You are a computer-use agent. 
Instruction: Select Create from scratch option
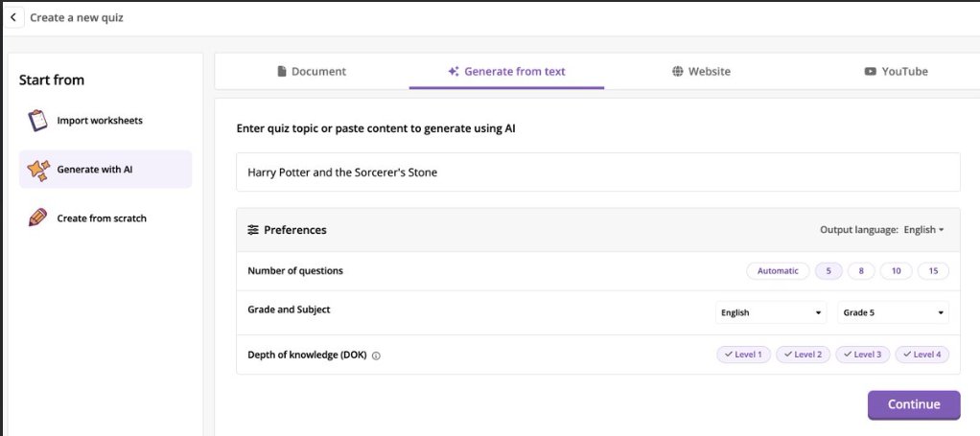(105, 218)
